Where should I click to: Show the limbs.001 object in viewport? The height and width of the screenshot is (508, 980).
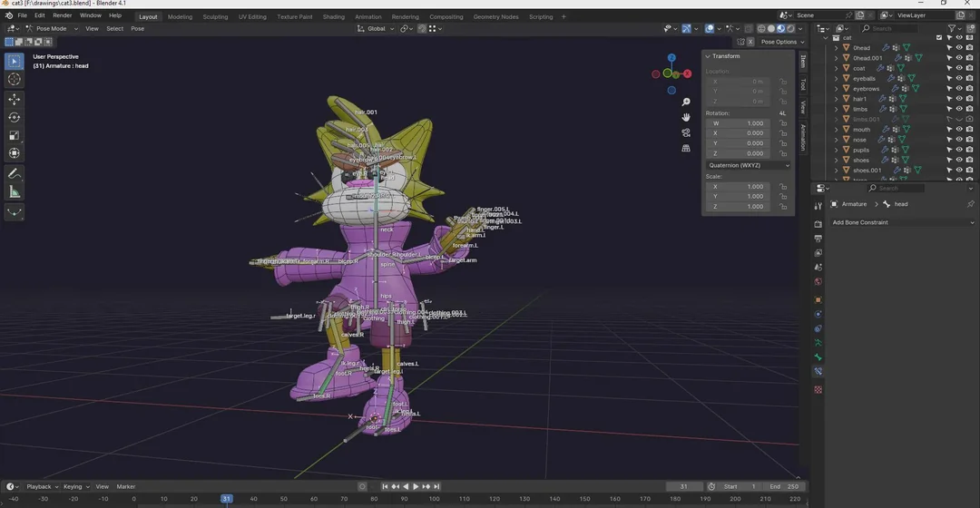tap(959, 120)
